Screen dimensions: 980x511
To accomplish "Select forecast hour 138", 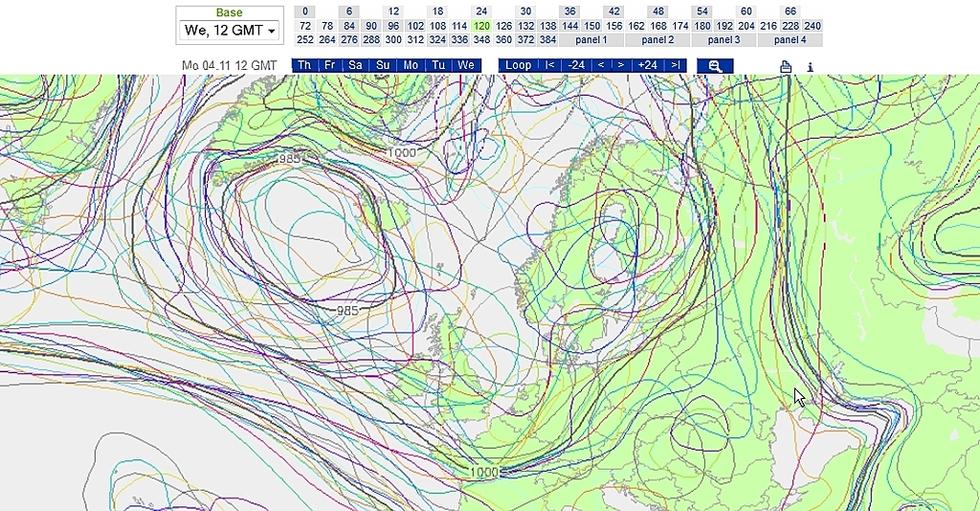I will tap(547, 26).
